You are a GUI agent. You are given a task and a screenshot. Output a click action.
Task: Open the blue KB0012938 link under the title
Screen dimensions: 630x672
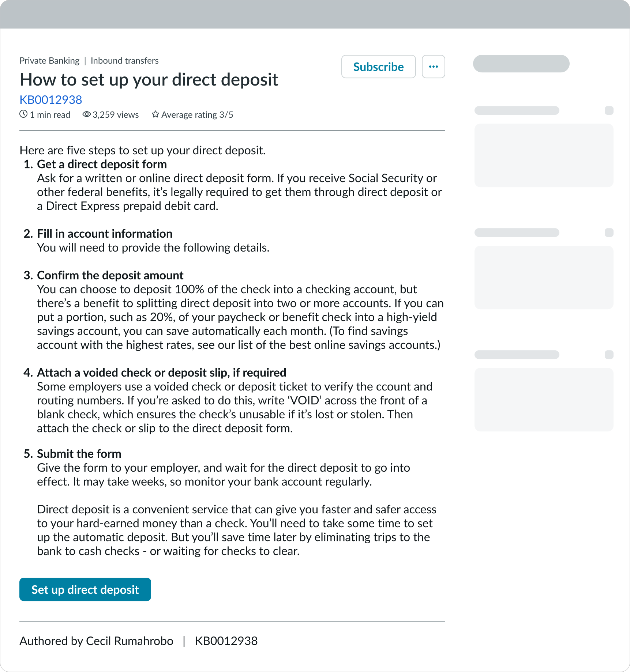[x=50, y=99]
